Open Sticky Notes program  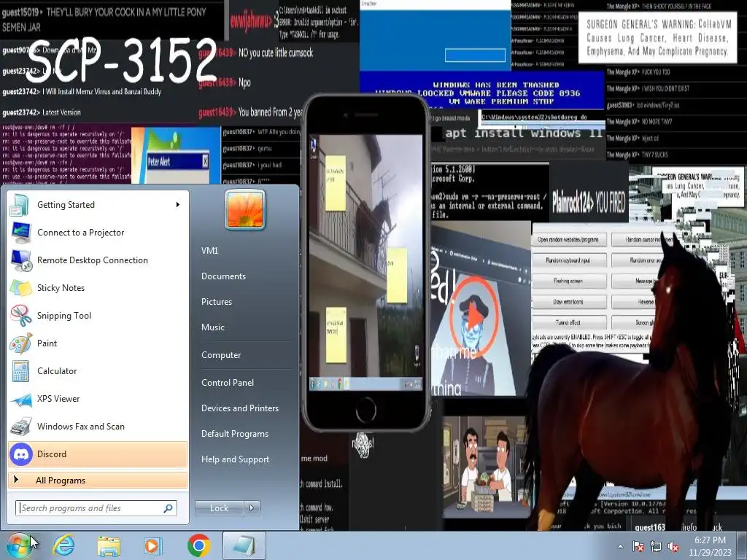point(98,287)
